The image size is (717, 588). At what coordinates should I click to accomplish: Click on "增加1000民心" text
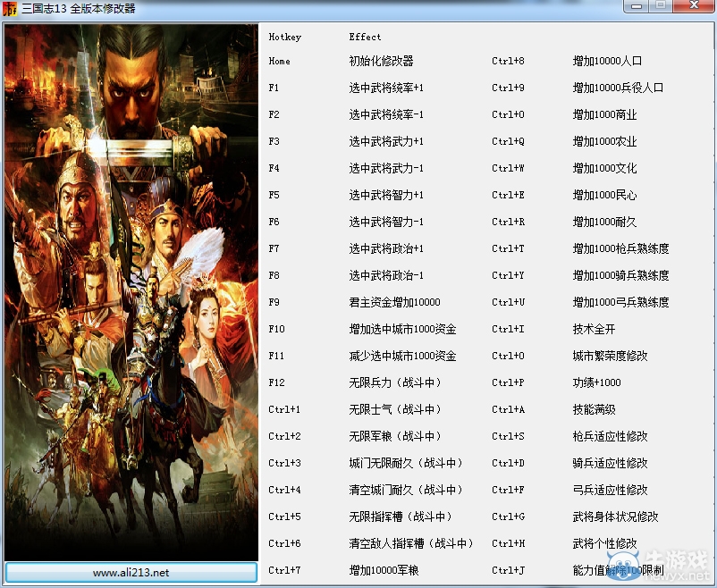point(605,195)
